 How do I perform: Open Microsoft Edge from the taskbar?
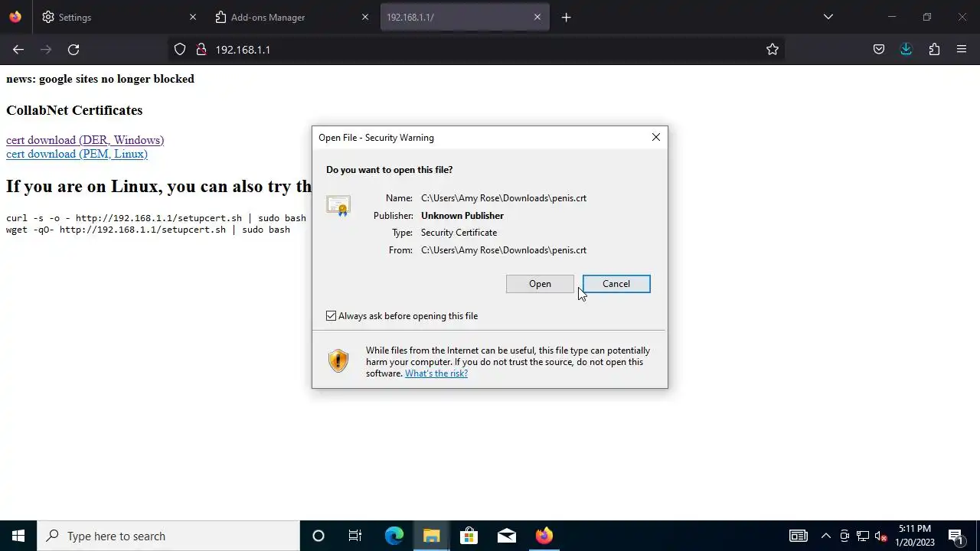[x=394, y=536]
